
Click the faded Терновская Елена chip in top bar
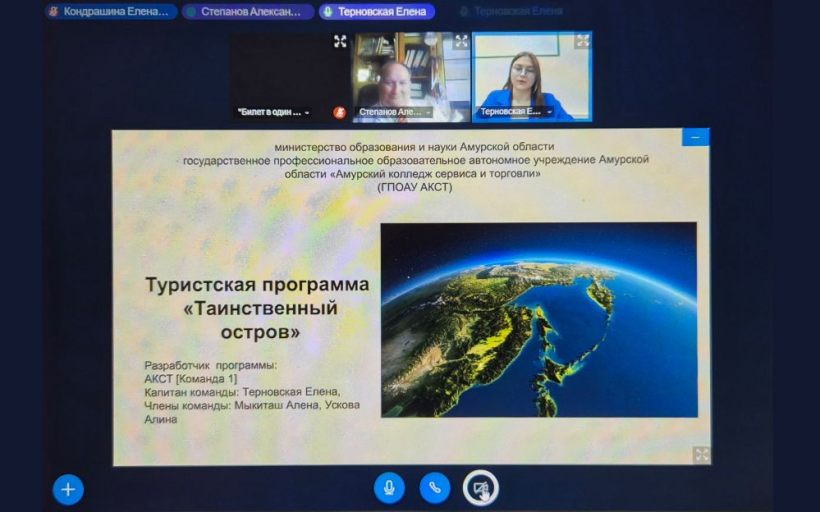pyautogui.click(x=511, y=11)
